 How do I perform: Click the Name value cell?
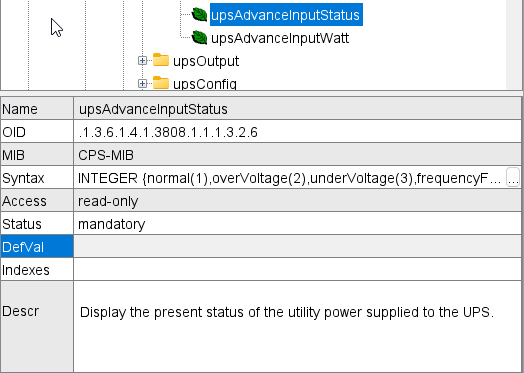coord(297,109)
